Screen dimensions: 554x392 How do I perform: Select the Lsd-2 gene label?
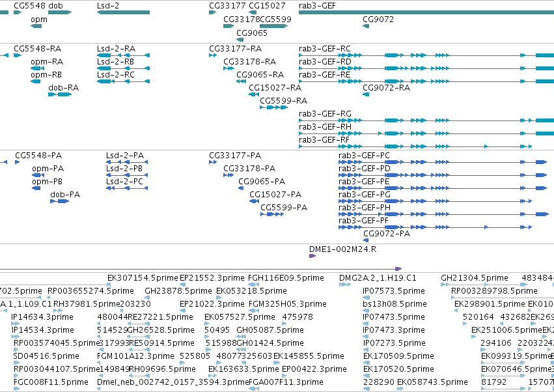tap(108, 6)
